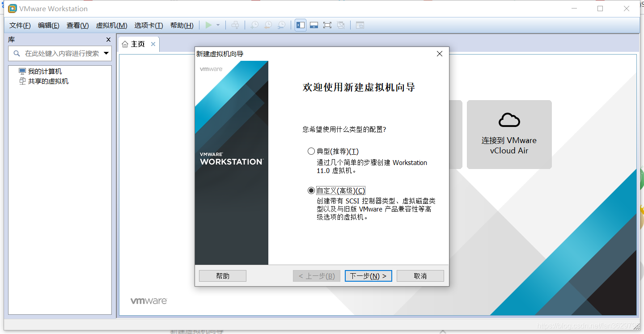Open the 文件(F) menu
644x334 pixels.
20,25
